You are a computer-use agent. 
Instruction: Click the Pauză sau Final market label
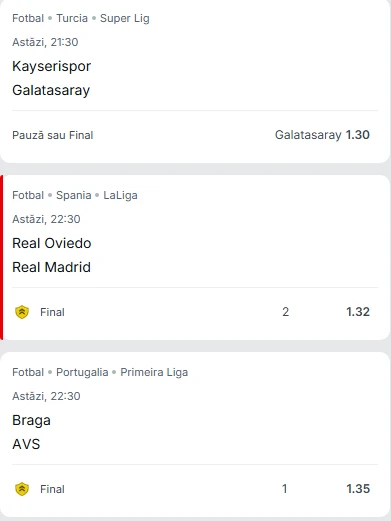53,135
